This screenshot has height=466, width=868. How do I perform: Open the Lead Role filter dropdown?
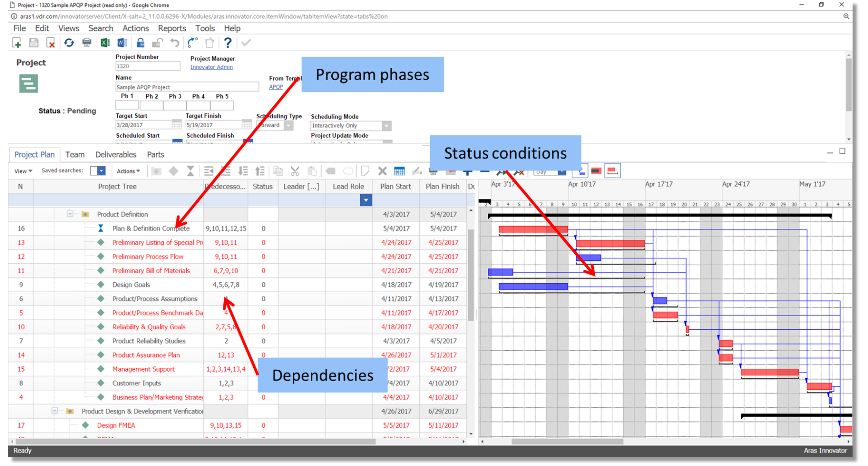click(366, 200)
